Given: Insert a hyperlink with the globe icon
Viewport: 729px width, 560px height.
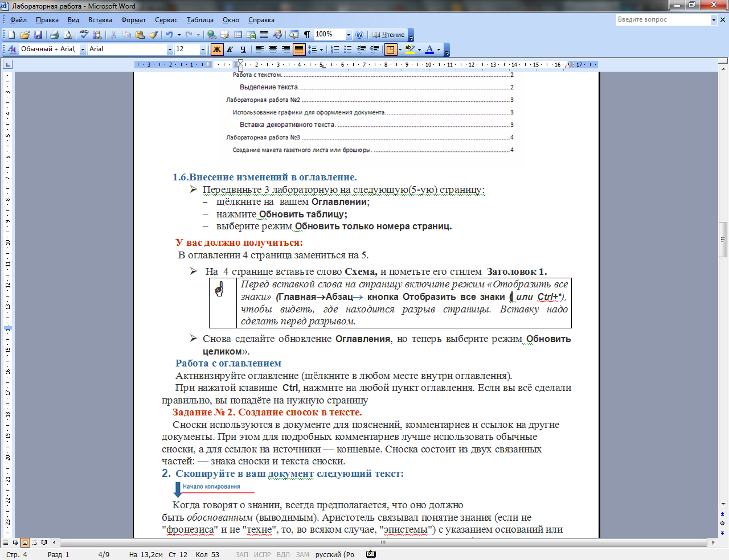Looking at the screenshot, I should 211,35.
